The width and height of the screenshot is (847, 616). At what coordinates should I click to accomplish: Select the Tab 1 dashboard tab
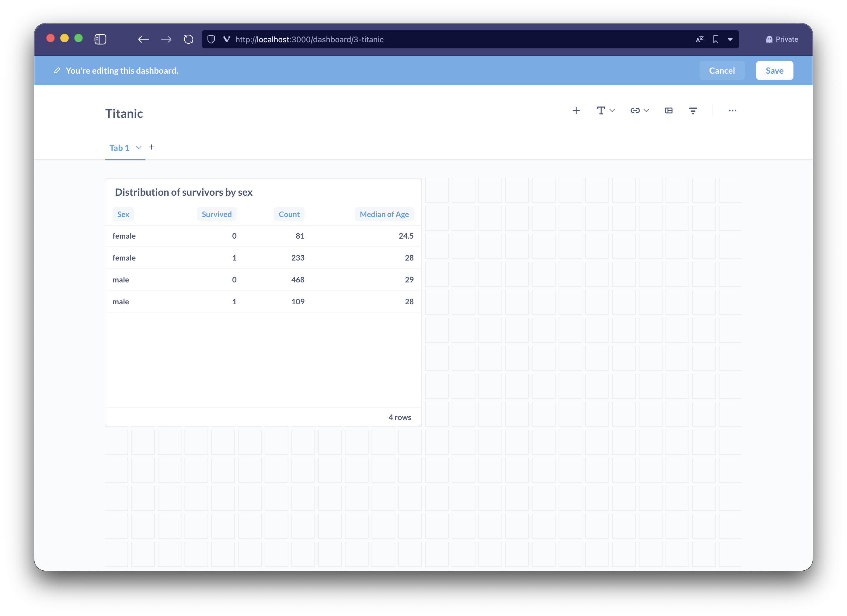coord(119,148)
